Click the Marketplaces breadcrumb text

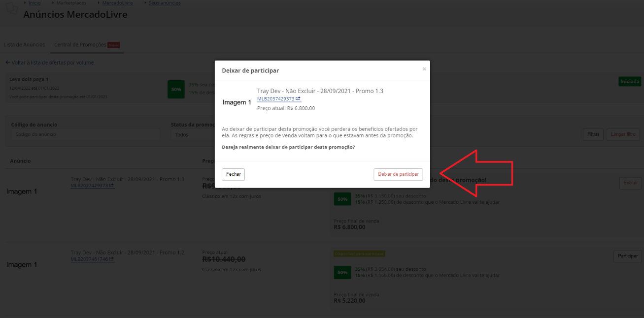pyautogui.click(x=72, y=3)
